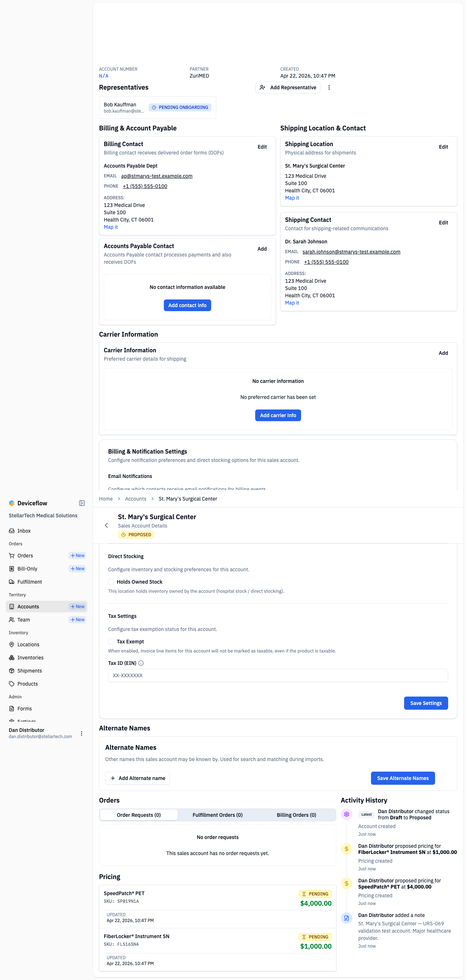Click ap@stmarys-test.example.com email link
Image resolution: width=466 pixels, height=980 pixels.
point(157,176)
